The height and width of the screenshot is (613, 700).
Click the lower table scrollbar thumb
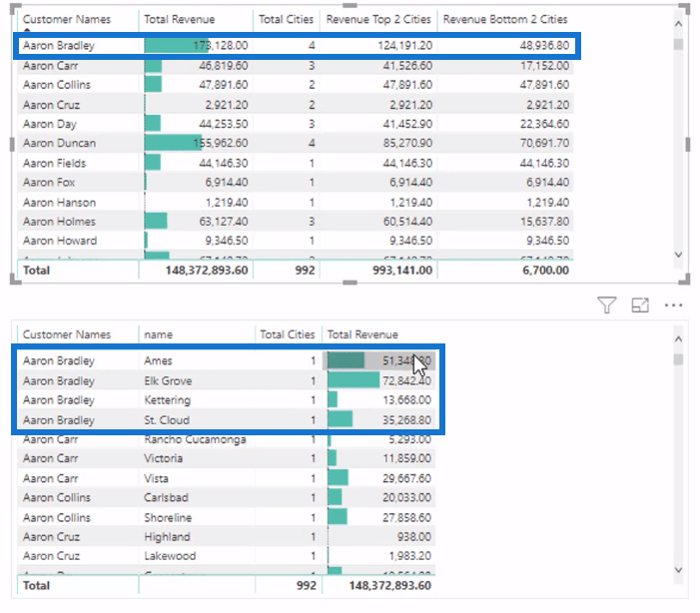point(678,359)
